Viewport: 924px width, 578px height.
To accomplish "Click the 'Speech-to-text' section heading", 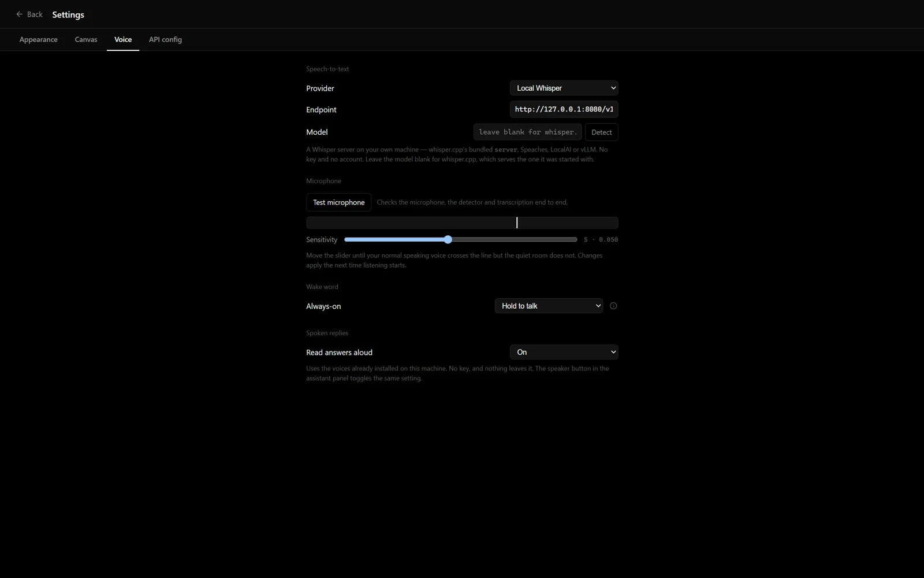I will 327,69.
